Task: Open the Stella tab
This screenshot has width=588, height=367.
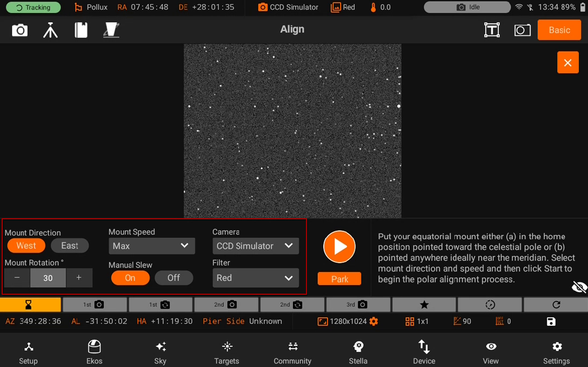Action: pyautogui.click(x=358, y=353)
